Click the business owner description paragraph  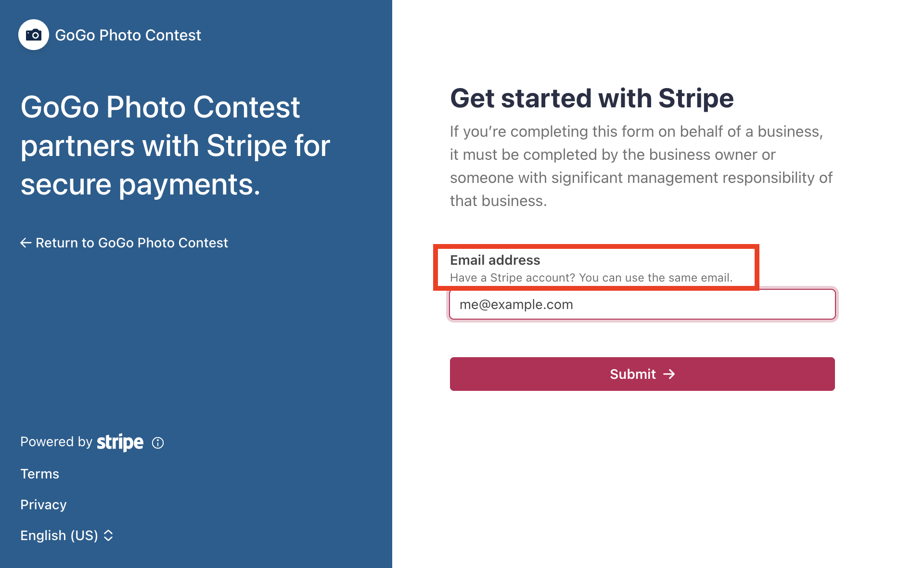pyautogui.click(x=640, y=166)
